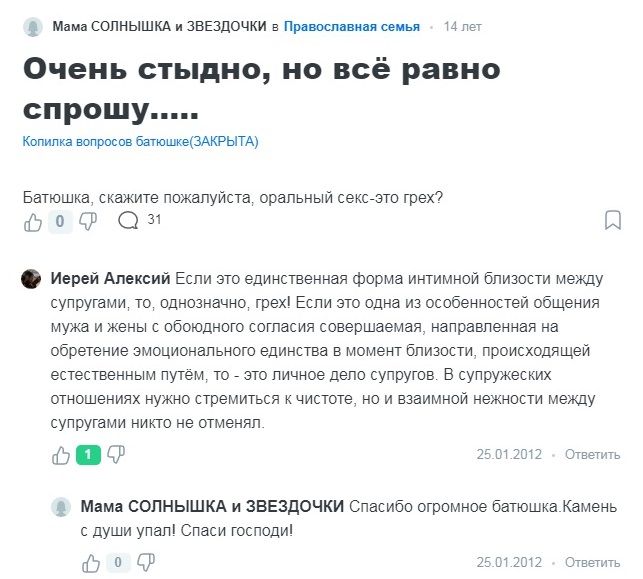Open Иерей Алексий's profile name
This screenshot has height=579, width=643.
pyautogui.click(x=110, y=278)
